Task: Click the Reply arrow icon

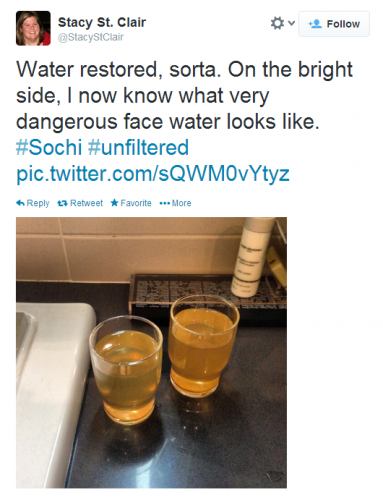Action: [x=20, y=203]
